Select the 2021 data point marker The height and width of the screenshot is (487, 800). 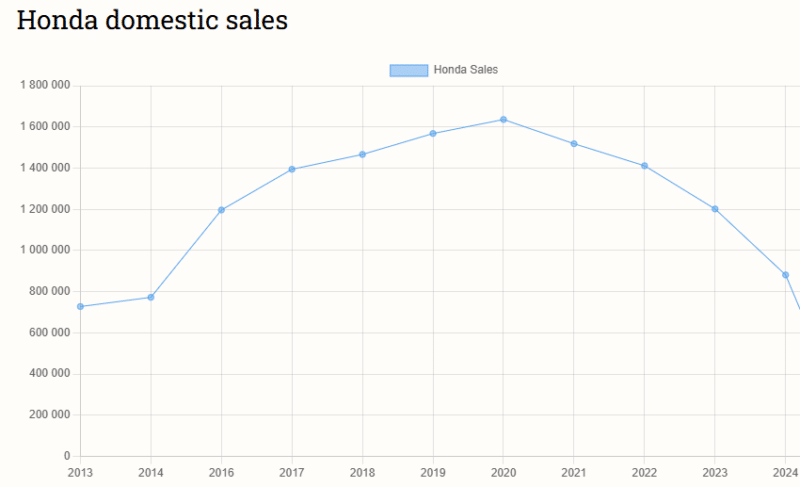click(x=574, y=144)
